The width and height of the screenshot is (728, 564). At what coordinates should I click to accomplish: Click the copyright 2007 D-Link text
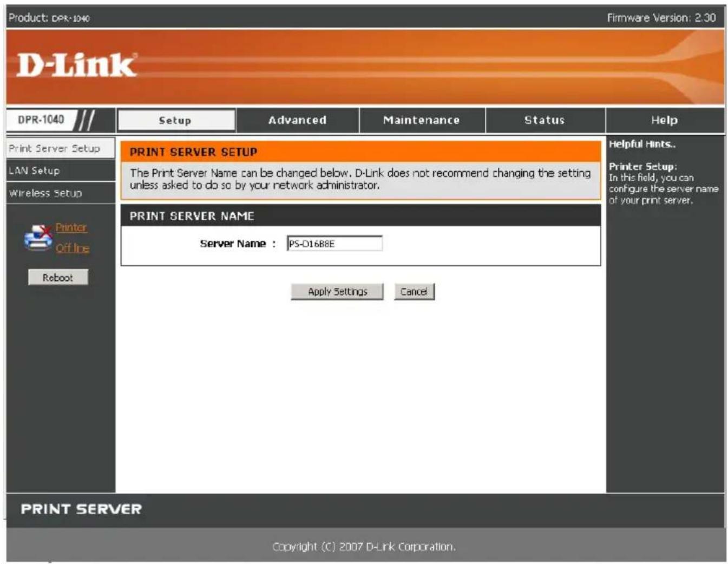(x=364, y=547)
